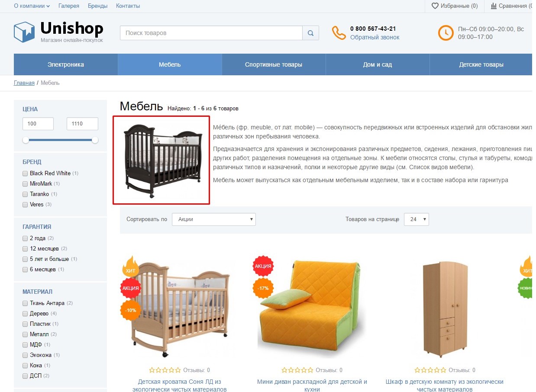Go to Главная in the breadcrumb
Viewport: 536px width, 392px height.
[x=24, y=83]
